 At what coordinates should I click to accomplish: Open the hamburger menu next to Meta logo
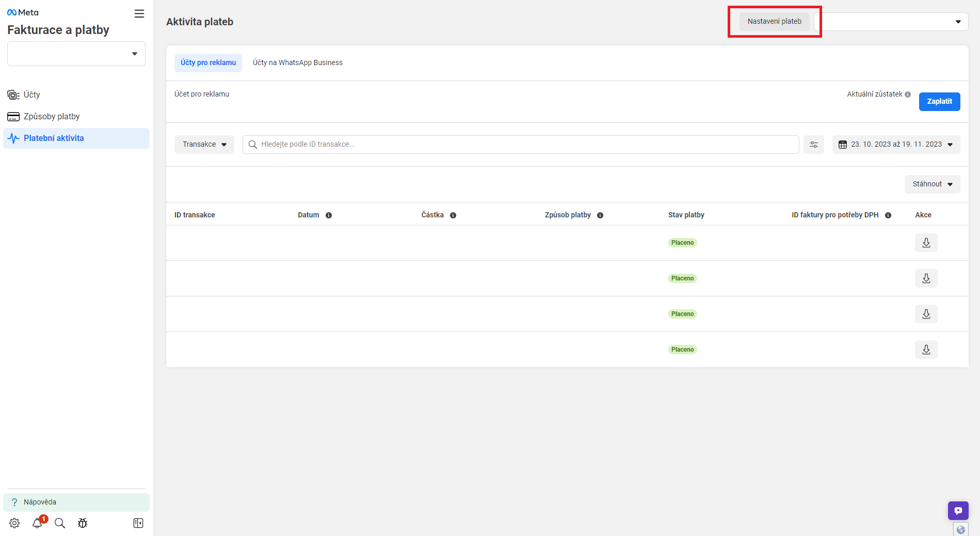(x=139, y=14)
